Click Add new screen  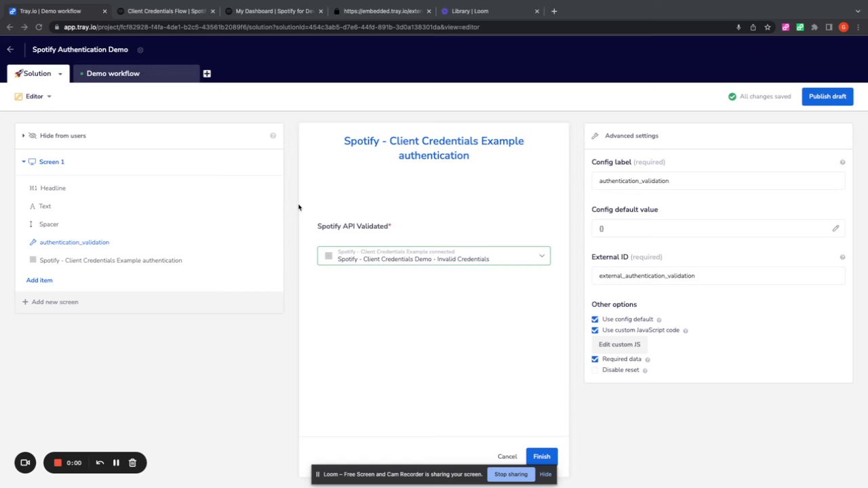click(50, 302)
